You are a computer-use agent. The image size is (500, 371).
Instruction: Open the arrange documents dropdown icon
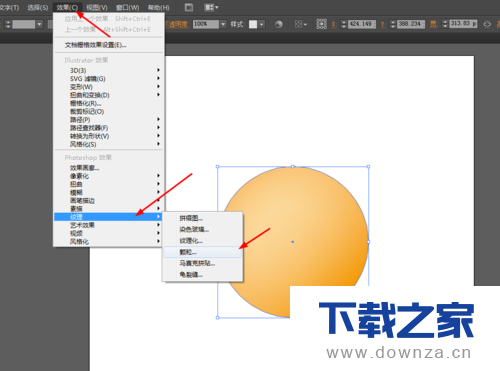tap(211, 7)
